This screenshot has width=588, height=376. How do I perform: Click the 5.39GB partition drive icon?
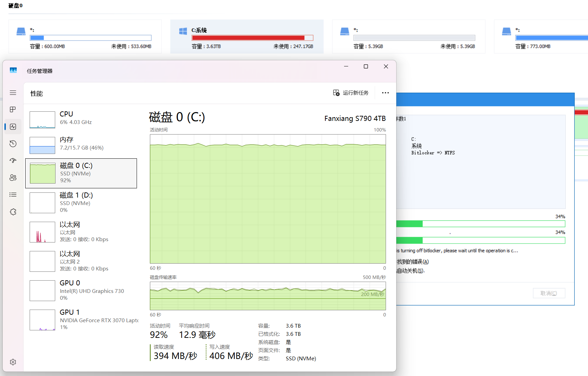[345, 32]
